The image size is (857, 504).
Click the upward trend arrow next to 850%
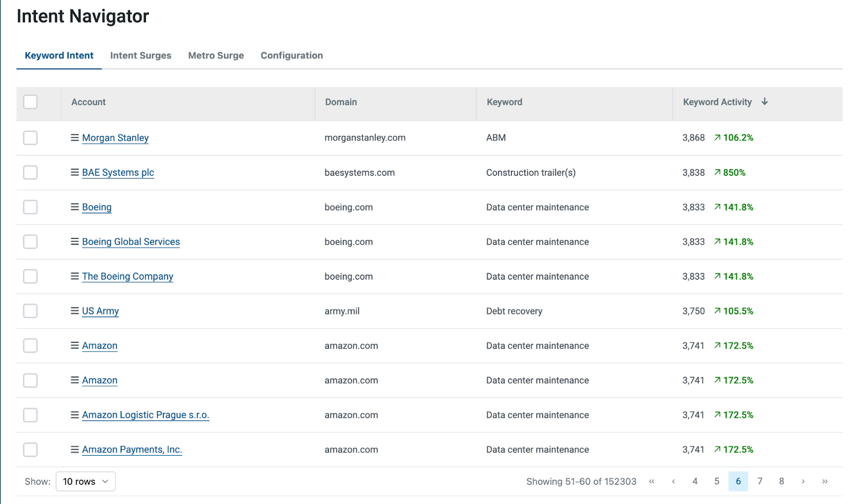pyautogui.click(x=717, y=172)
